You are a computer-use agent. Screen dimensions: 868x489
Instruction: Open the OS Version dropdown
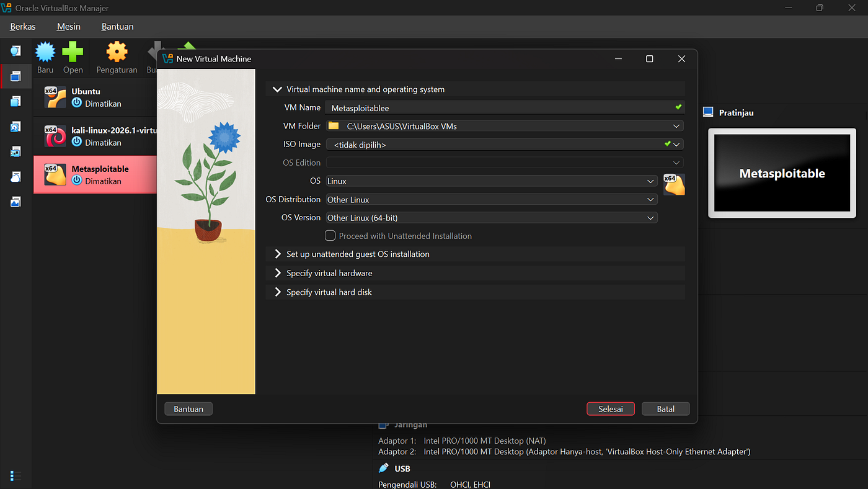pyautogui.click(x=492, y=218)
